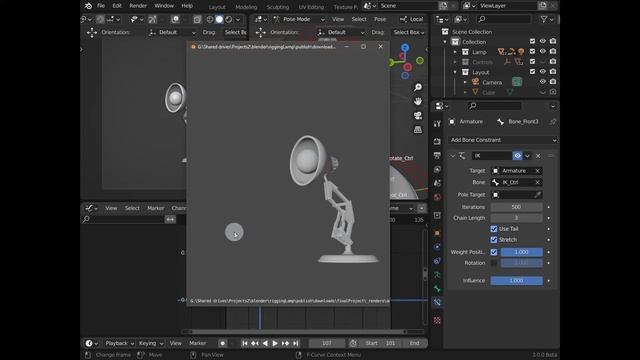
Task: Open the Render menu
Action: click(x=138, y=6)
